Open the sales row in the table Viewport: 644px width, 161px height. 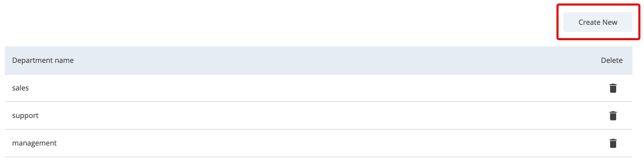tap(20, 88)
